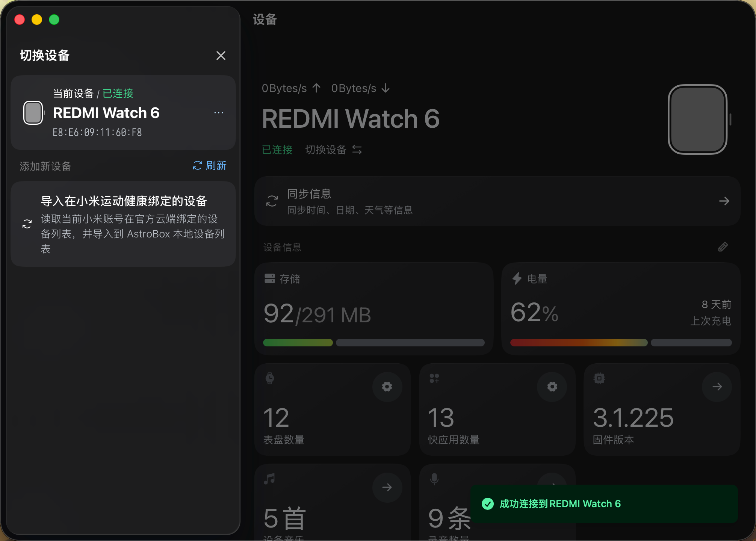The height and width of the screenshot is (541, 756).
Task: Click the apps icon on the 快应用数量 card
Action: [434, 378]
